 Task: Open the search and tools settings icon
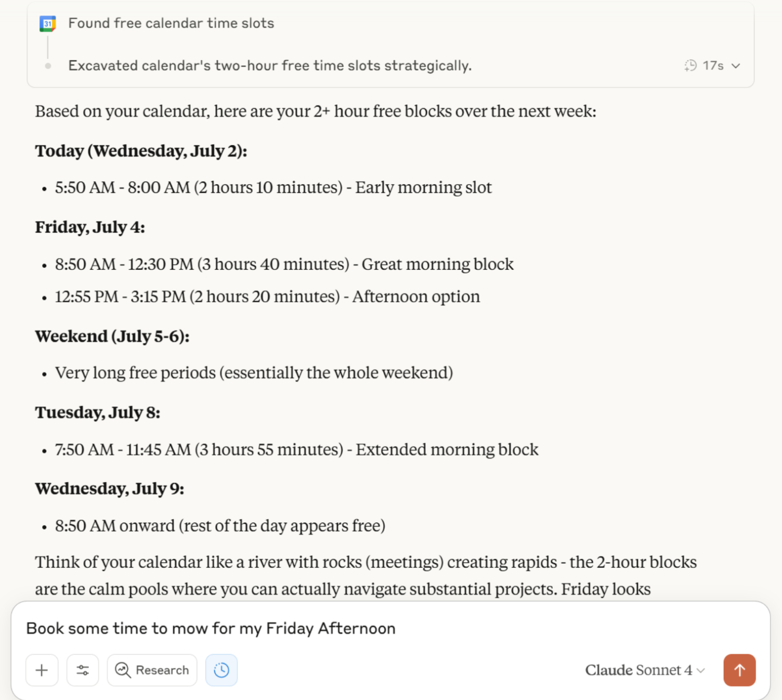(83, 670)
